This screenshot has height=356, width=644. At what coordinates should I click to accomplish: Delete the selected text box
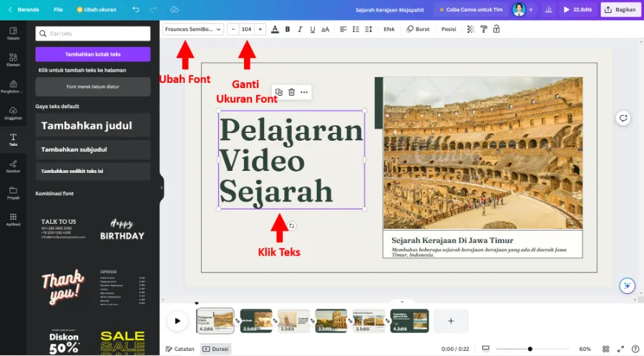tap(291, 92)
